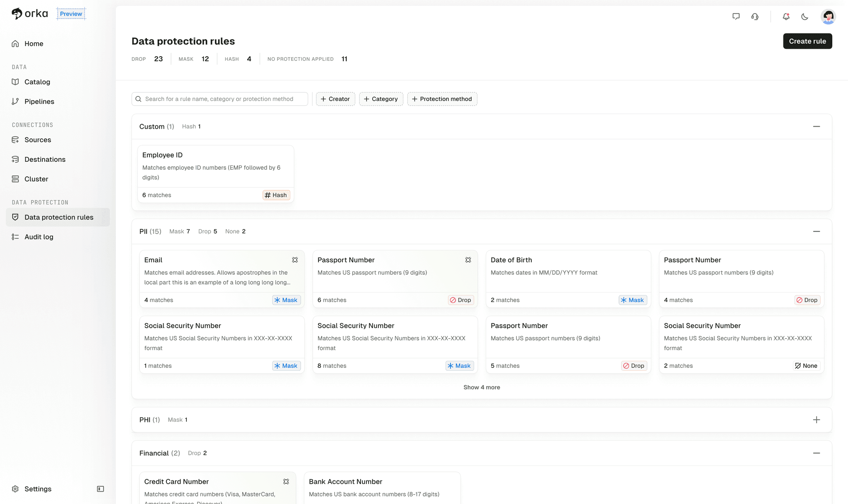The image size is (848, 504).
Task: Click the user avatar picture
Action: [x=828, y=17]
